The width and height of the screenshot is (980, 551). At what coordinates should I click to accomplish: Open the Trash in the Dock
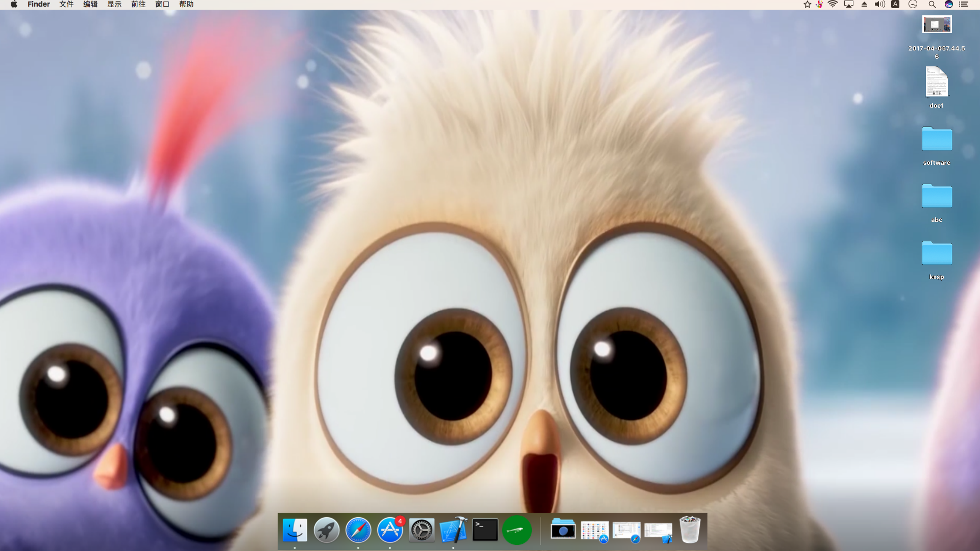(x=690, y=530)
